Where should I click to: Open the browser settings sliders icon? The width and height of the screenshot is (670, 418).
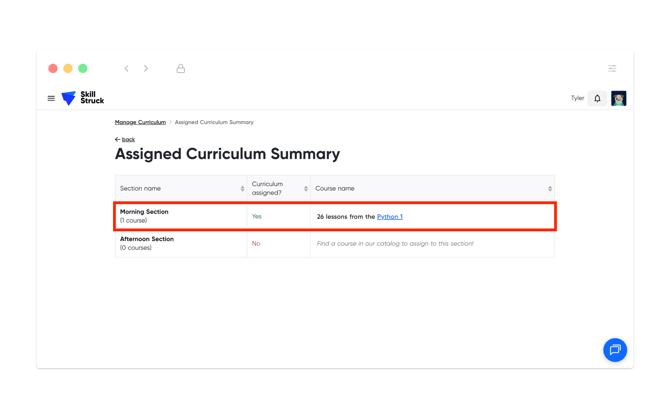(x=612, y=69)
